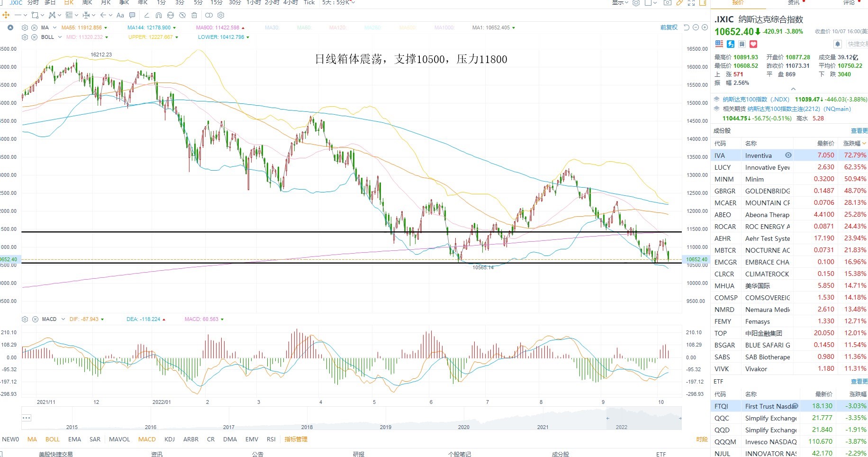
Task: Toggle magnet snap mode for drawings
Action: (x=159, y=15)
